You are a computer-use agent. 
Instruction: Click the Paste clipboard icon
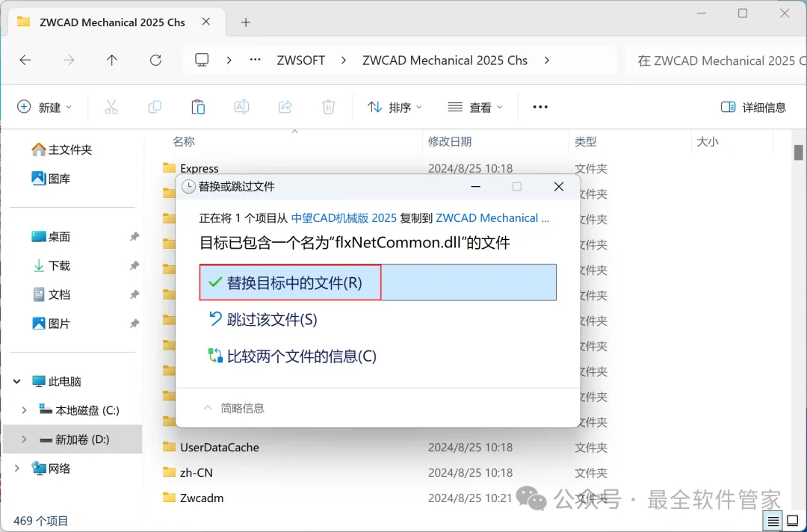pyautogui.click(x=198, y=107)
